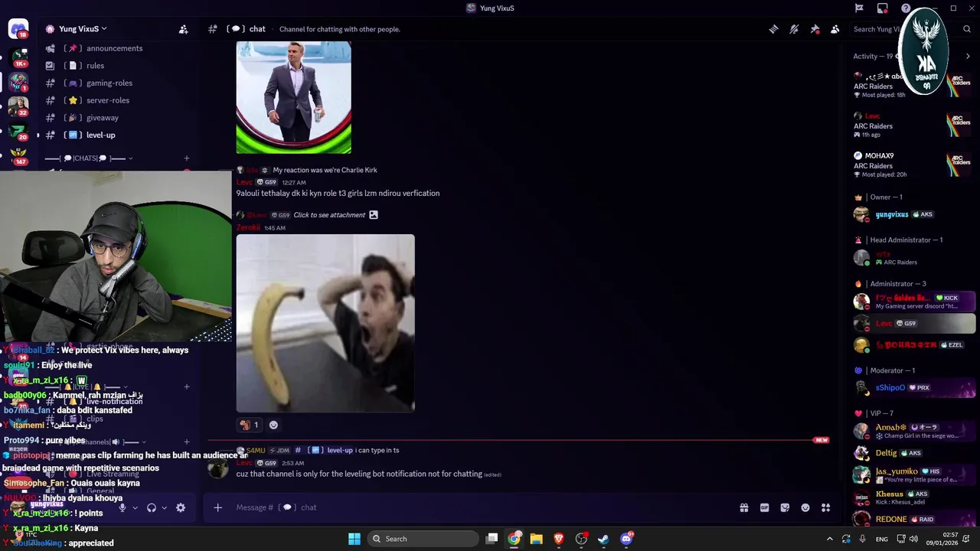The width and height of the screenshot is (980, 551).
Task: Collapse the CHATS category
Action: 88,158
